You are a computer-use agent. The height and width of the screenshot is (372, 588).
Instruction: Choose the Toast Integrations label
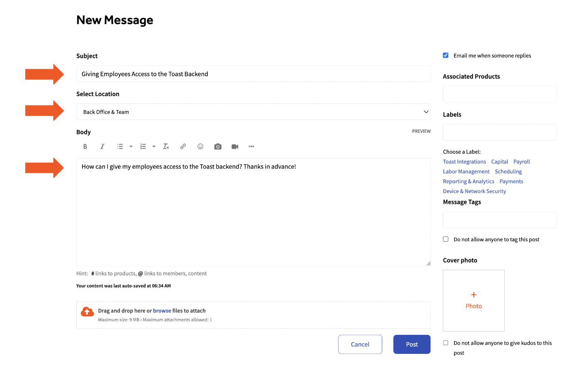[x=464, y=162]
